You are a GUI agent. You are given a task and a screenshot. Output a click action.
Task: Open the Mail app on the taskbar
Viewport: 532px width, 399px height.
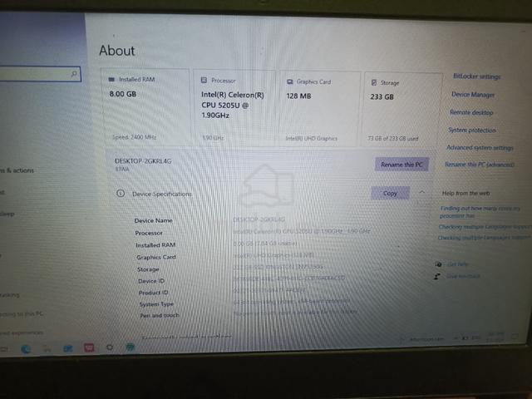point(68,348)
